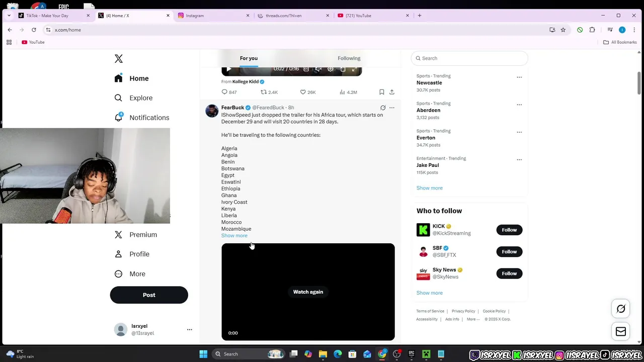This screenshot has width=644, height=362.
Task: Click the X search field
Action: pos(469,58)
